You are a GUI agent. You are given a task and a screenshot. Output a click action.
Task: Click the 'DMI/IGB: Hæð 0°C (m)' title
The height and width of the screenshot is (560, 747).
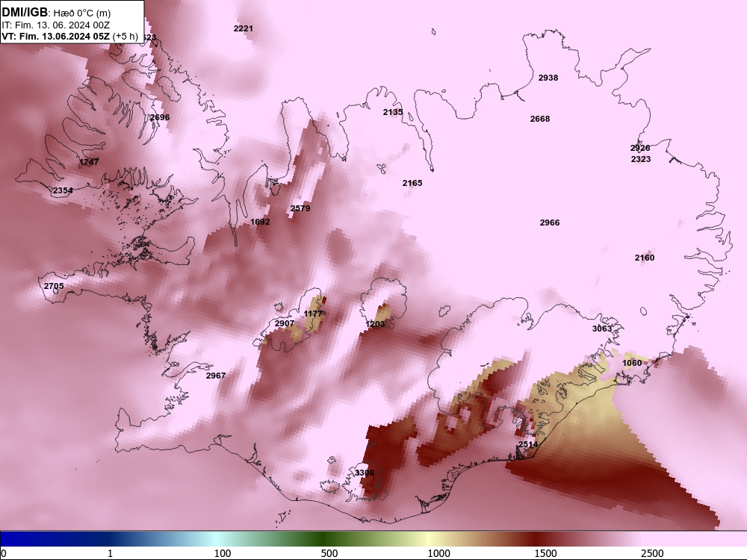click(56, 13)
